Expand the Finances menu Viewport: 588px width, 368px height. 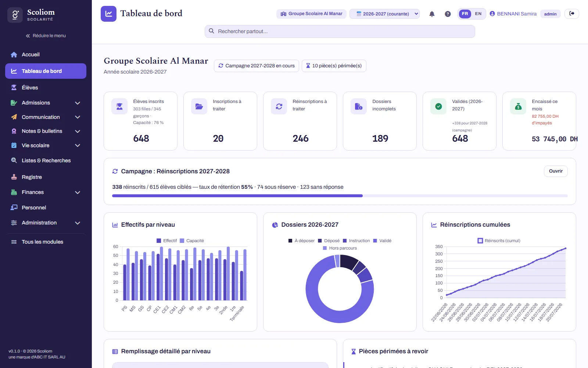coord(46,192)
